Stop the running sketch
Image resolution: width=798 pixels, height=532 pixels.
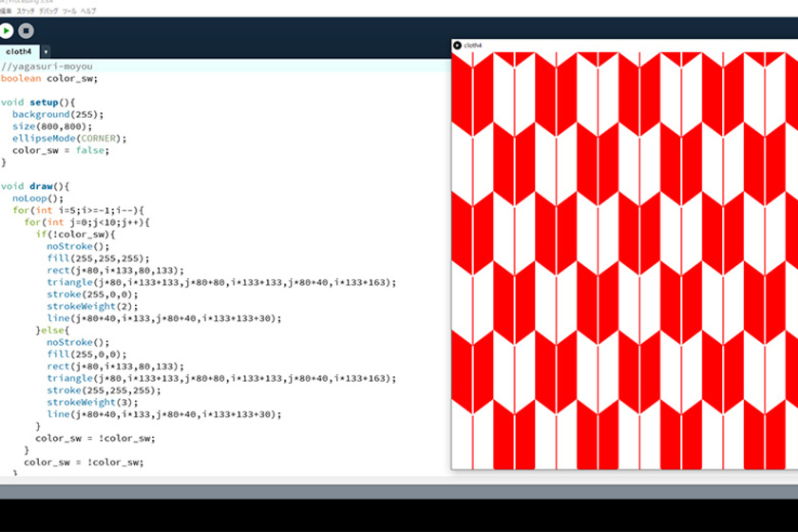(x=26, y=31)
